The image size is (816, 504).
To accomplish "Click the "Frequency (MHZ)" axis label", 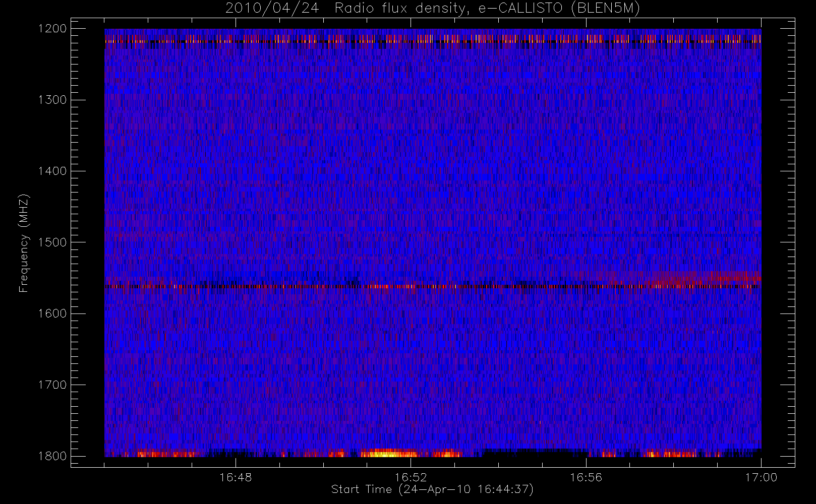I will click(23, 243).
